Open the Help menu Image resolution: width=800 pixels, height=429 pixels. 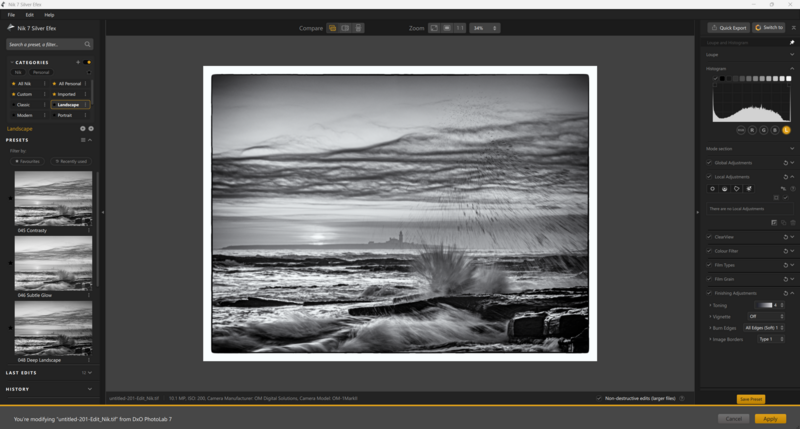(49, 15)
